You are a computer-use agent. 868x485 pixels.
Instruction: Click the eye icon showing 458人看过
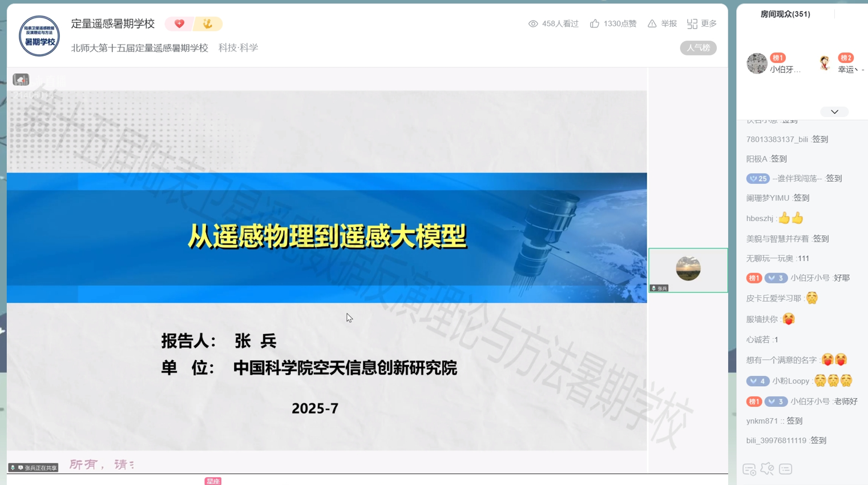coord(533,23)
